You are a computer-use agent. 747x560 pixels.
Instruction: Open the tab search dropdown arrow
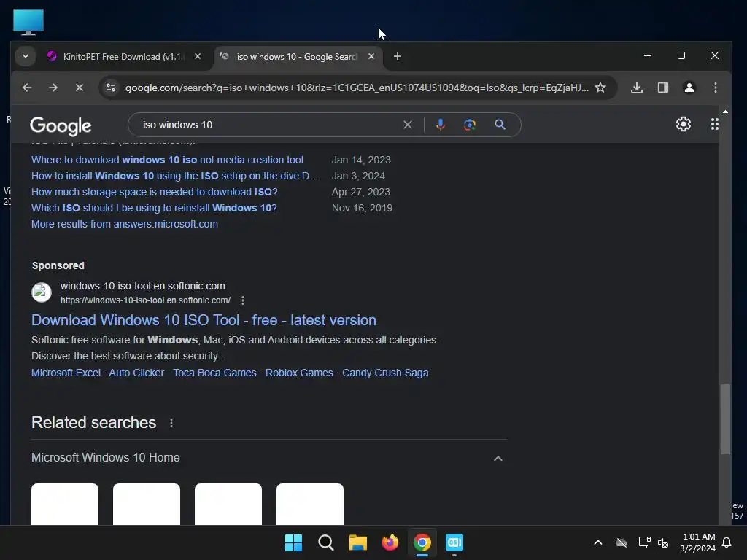point(26,56)
